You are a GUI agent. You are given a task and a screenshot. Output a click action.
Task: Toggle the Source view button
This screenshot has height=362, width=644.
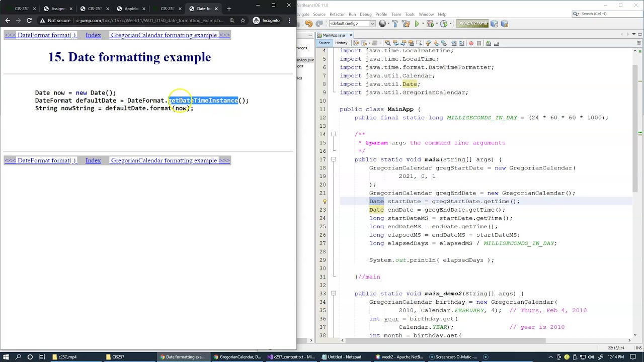click(x=324, y=43)
